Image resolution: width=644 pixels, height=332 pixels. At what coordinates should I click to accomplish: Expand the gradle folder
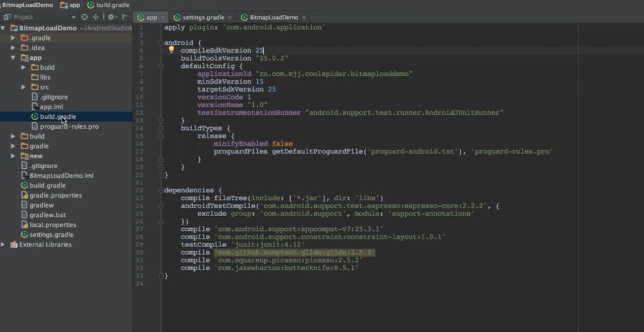point(13,146)
